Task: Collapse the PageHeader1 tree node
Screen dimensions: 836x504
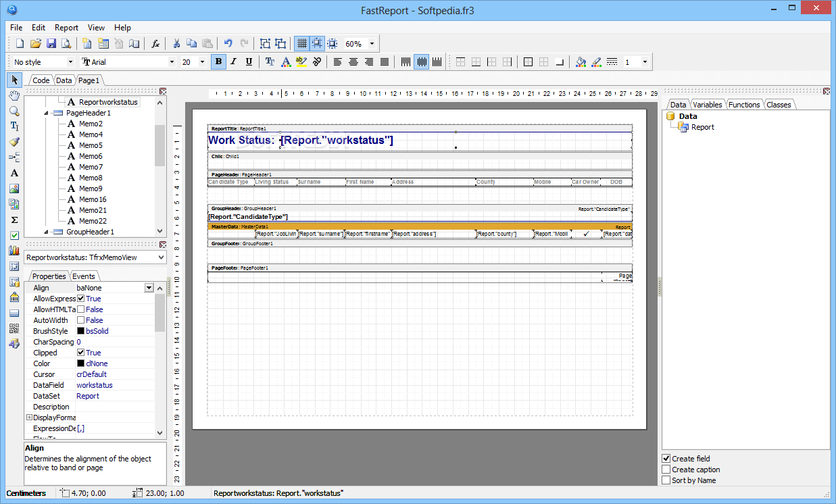Action: pos(47,113)
